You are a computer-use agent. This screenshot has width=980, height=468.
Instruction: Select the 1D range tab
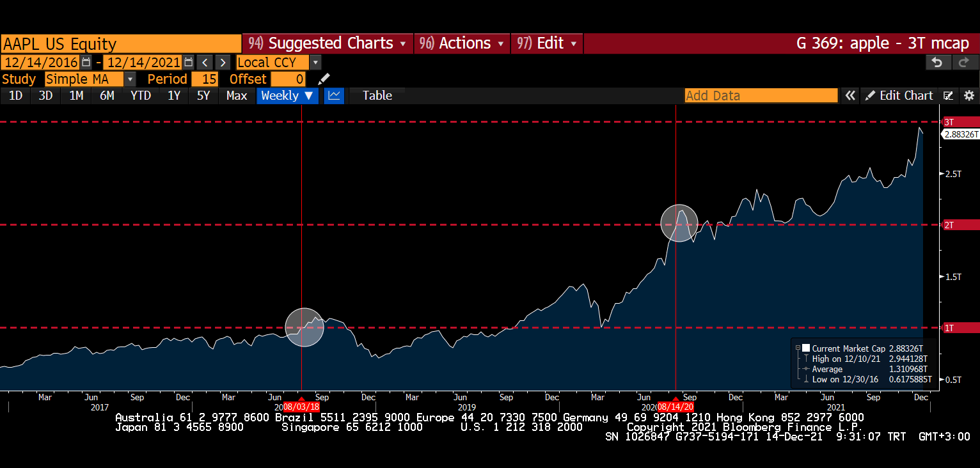tap(15, 95)
